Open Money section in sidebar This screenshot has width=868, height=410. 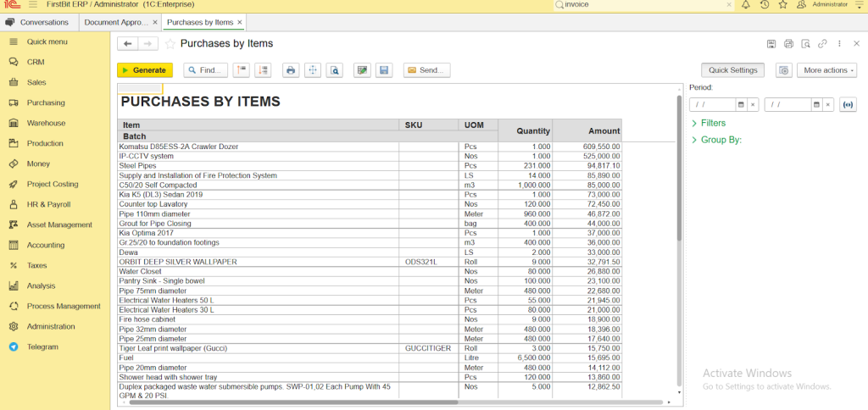tap(38, 163)
